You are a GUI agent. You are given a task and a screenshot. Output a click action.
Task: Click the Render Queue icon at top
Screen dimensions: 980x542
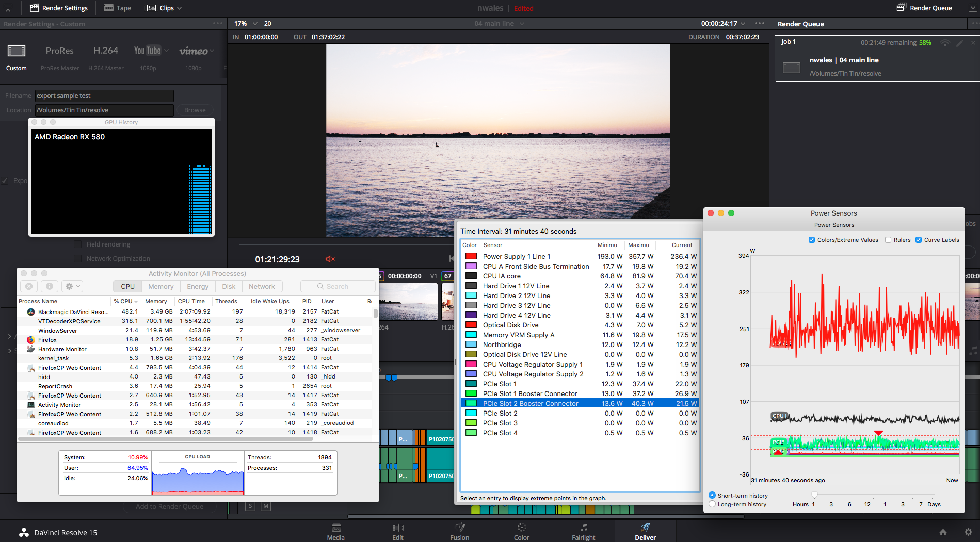coord(901,8)
